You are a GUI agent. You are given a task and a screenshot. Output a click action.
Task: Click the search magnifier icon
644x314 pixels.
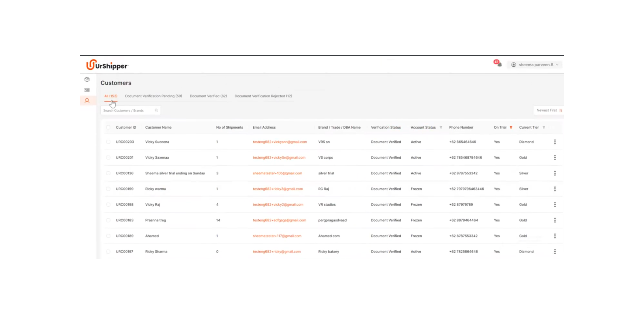click(156, 110)
